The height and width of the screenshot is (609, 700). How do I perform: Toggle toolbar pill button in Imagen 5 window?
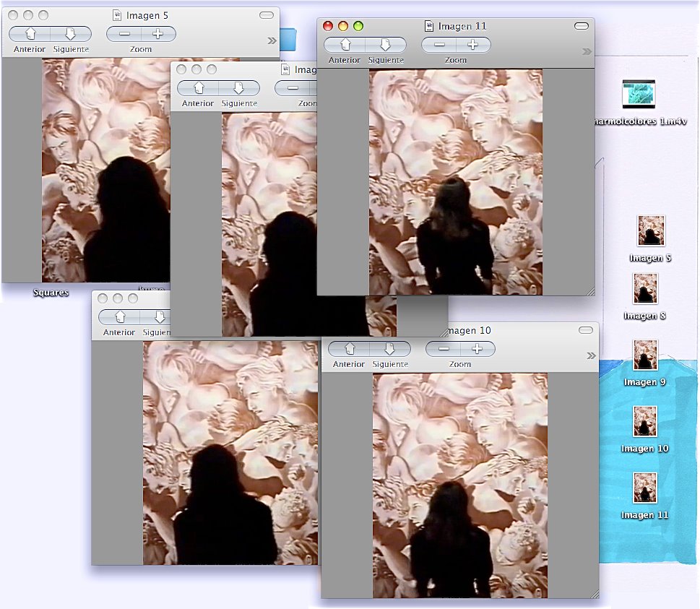(267, 15)
